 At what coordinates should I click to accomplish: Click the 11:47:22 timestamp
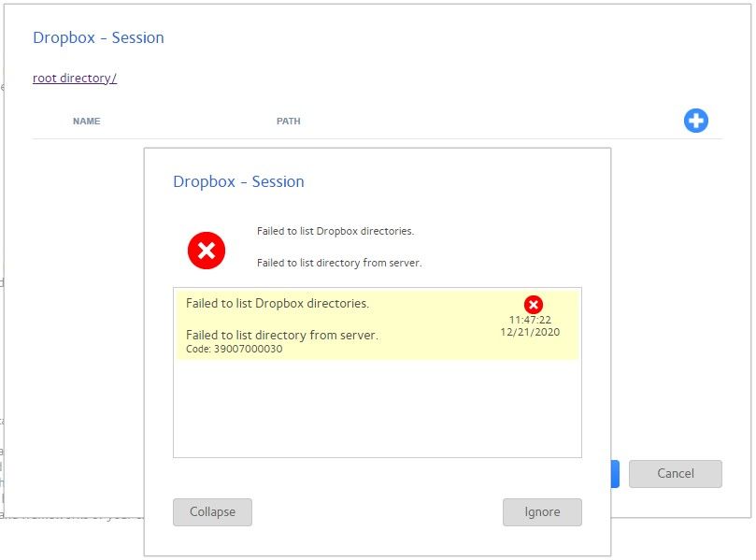530,320
